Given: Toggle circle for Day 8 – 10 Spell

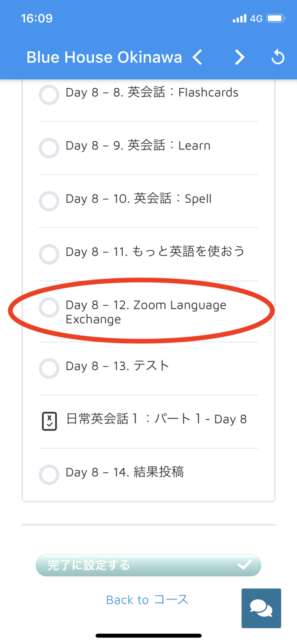Looking at the screenshot, I should pyautogui.click(x=49, y=201).
